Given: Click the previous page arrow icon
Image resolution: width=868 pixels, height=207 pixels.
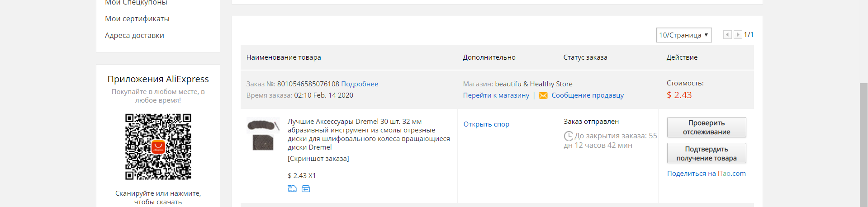Looking at the screenshot, I should pyautogui.click(x=727, y=35).
